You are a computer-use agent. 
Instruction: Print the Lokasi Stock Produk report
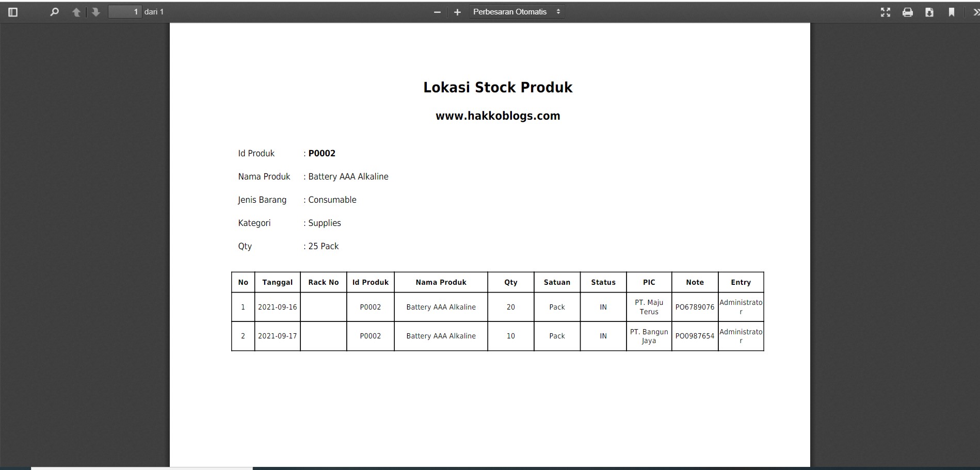coord(908,12)
